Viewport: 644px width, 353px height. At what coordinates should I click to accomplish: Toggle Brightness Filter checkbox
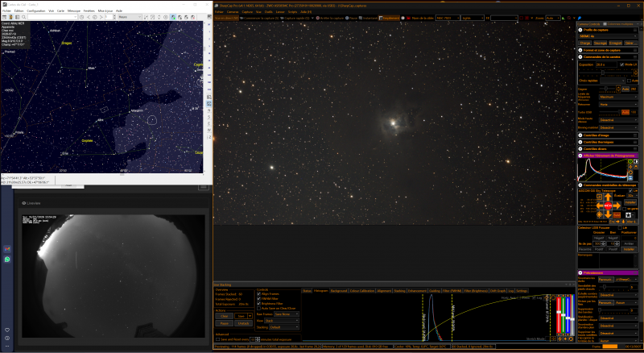click(x=258, y=304)
